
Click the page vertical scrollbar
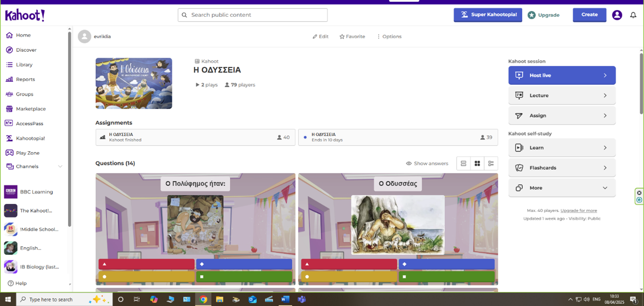(x=641, y=84)
